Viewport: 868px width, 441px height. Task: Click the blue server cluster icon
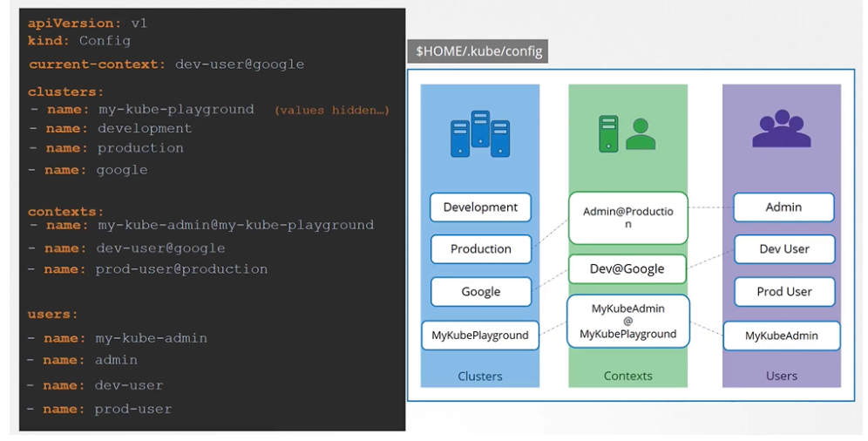(480, 133)
